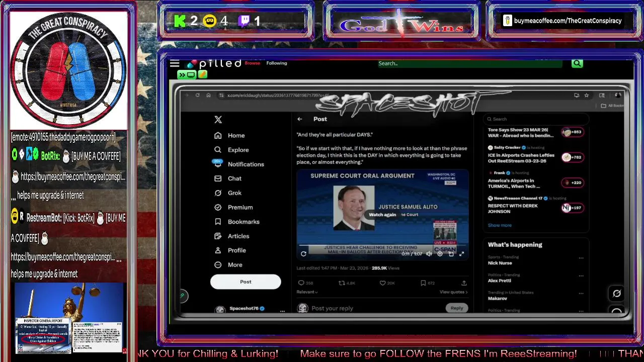Like the post with the heart icon
Image resolution: width=644 pixels, height=362 pixels.
tap(383, 283)
